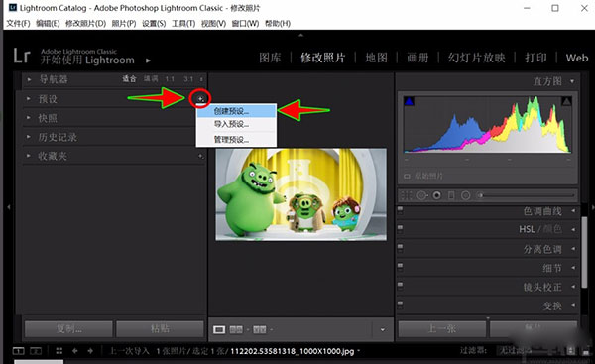This screenshot has width=595, height=364.
Task: Select the graduated filter tool
Action: point(451,195)
